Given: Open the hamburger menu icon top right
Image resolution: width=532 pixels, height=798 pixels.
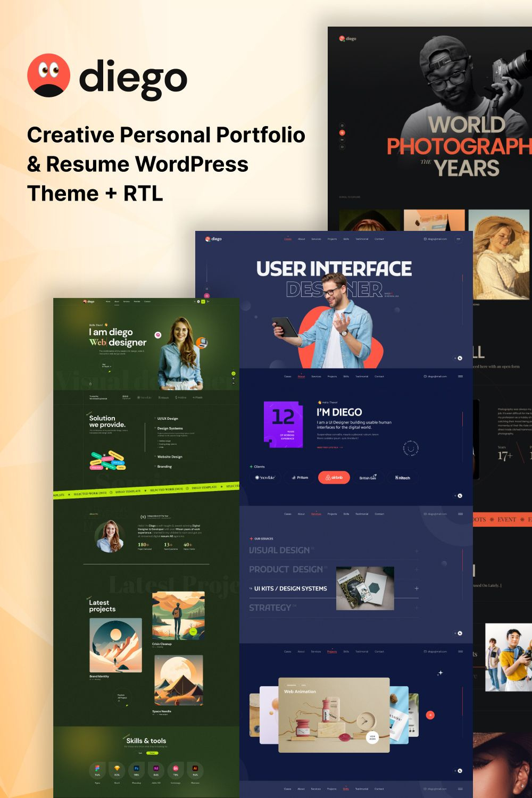Looking at the screenshot, I should tap(458, 239).
